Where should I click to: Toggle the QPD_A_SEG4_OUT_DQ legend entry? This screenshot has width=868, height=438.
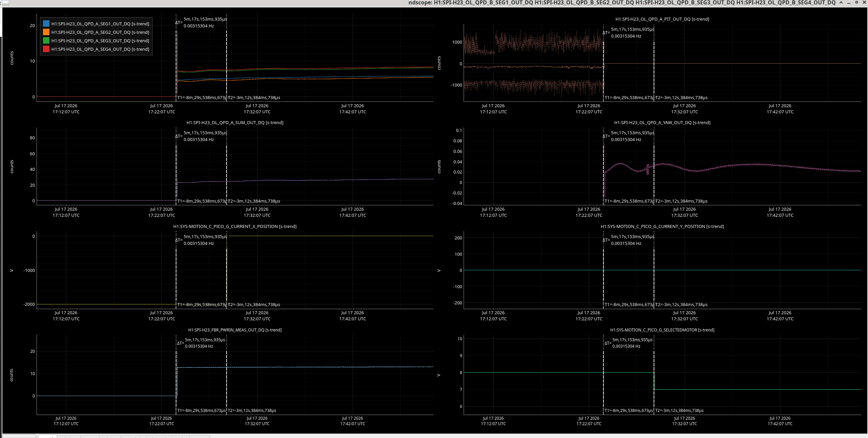(100, 49)
